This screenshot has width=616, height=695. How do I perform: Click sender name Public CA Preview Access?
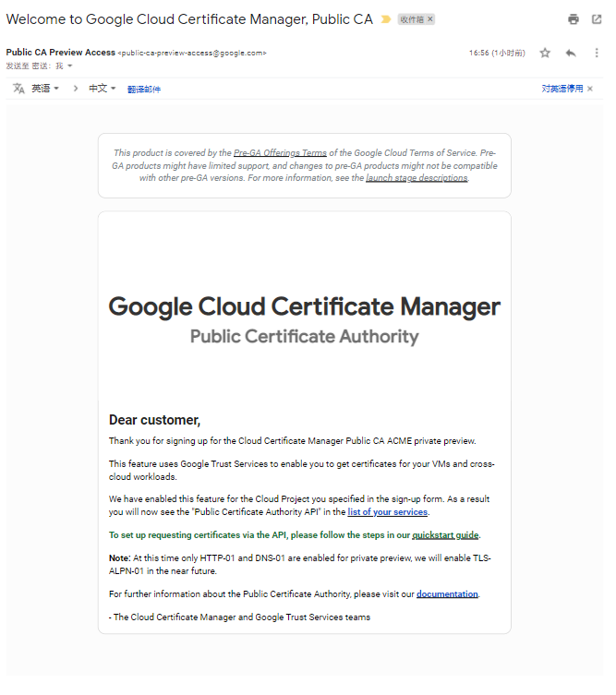[x=60, y=53]
